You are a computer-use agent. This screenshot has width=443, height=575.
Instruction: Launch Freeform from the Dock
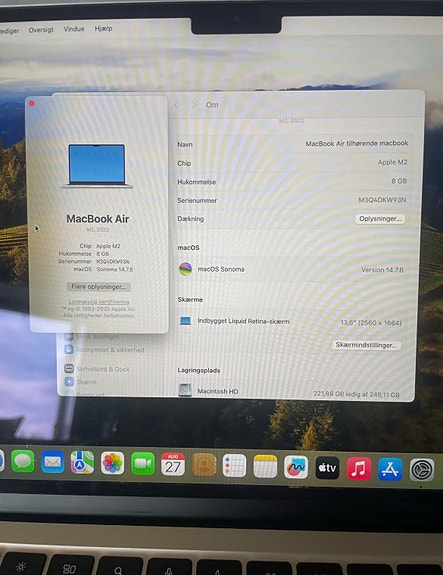point(296,467)
